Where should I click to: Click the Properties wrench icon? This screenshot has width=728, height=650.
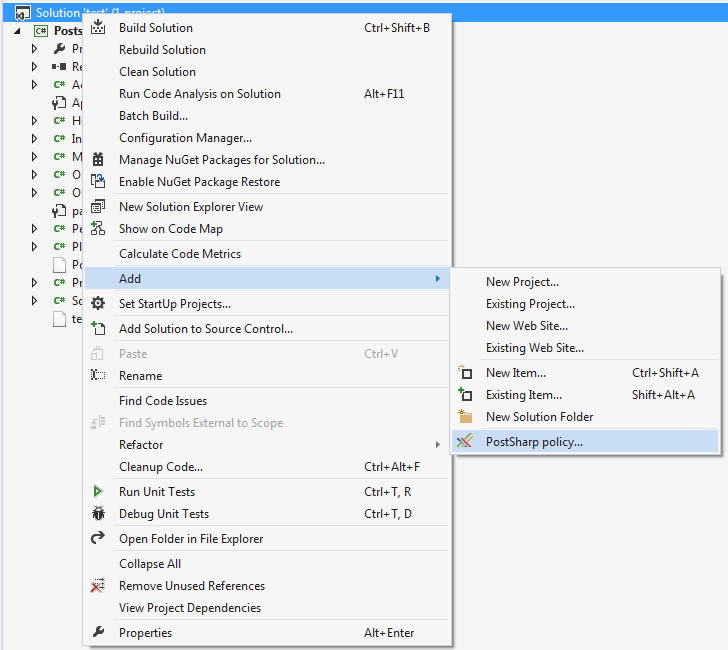[98, 633]
